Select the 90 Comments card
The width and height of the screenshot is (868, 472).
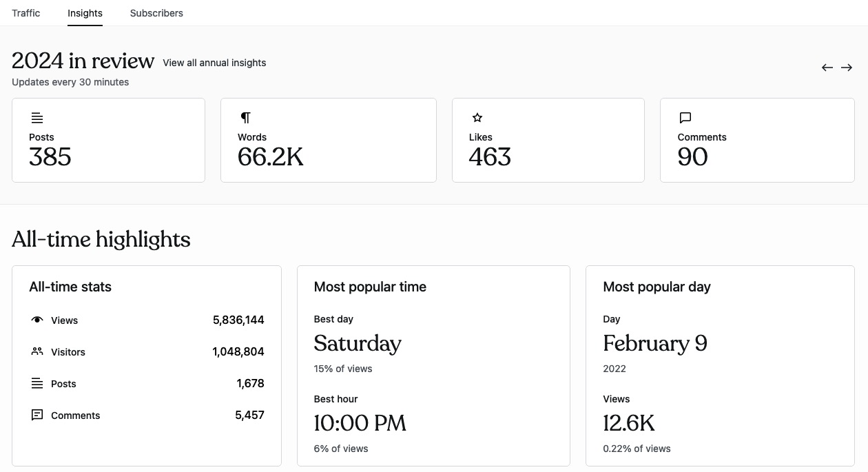pyautogui.click(x=756, y=141)
